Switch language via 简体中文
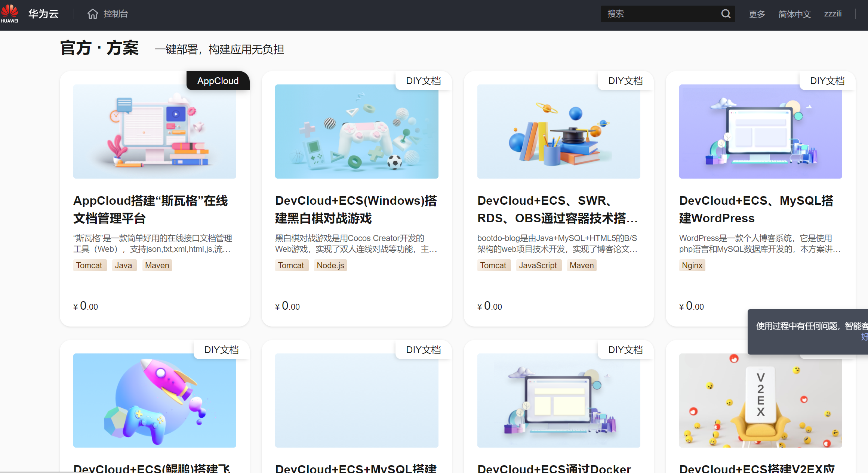Viewport: 868px width, 473px height. [794, 14]
